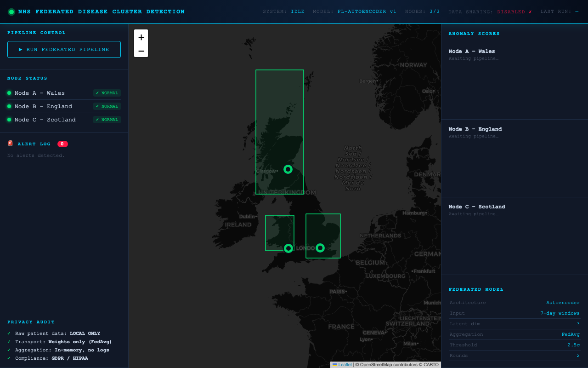Open the Leaflet attribution link
Screen dimensions: 588x368
click(x=342, y=365)
